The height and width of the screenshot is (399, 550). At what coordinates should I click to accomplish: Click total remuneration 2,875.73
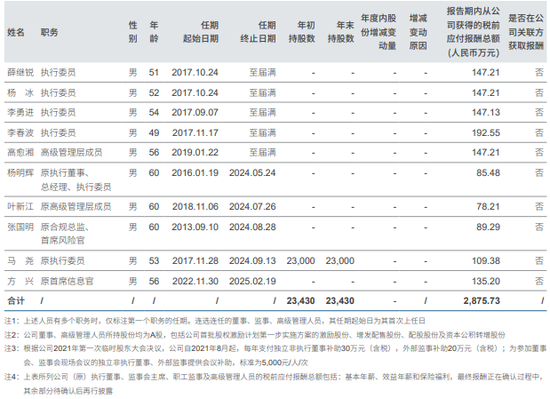click(482, 301)
